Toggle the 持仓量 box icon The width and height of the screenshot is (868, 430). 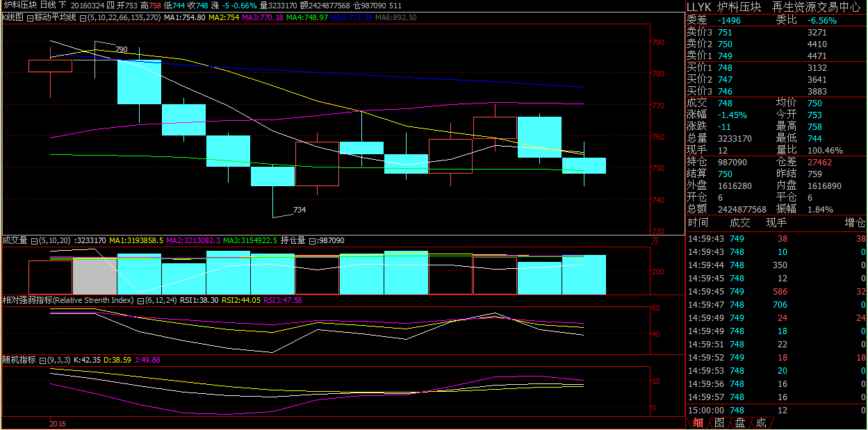click(311, 241)
